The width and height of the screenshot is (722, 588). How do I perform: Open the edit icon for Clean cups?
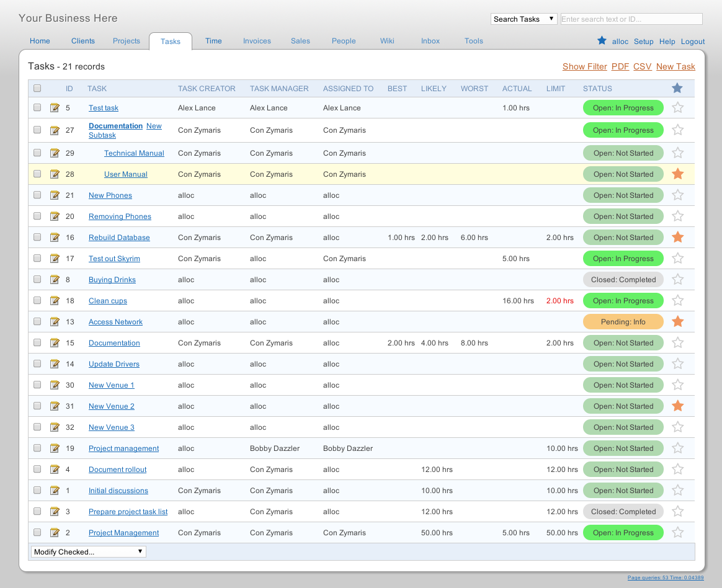tap(55, 300)
